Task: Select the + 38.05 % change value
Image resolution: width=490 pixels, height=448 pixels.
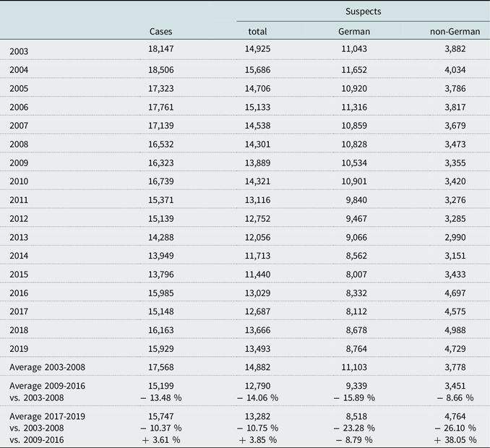Action: pyautogui.click(x=454, y=439)
